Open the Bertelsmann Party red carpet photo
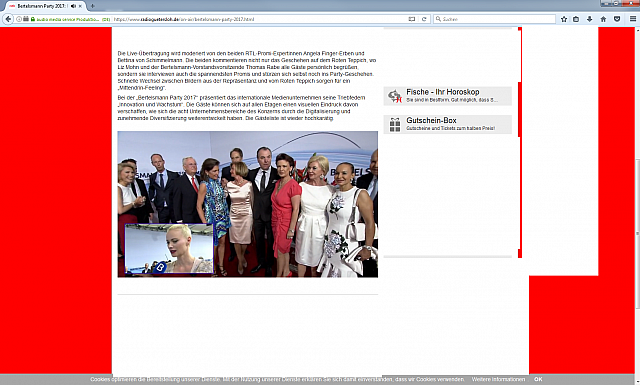 point(248,204)
